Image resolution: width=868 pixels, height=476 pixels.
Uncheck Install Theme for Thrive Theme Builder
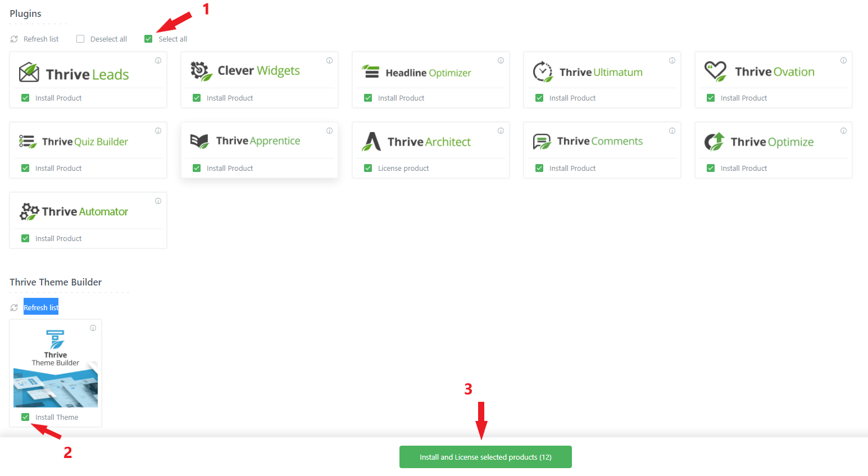[25, 417]
